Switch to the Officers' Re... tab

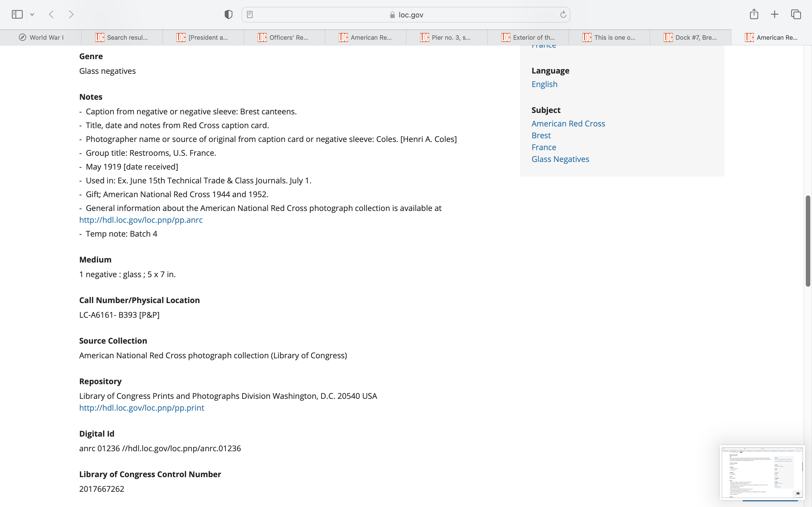[284, 37]
